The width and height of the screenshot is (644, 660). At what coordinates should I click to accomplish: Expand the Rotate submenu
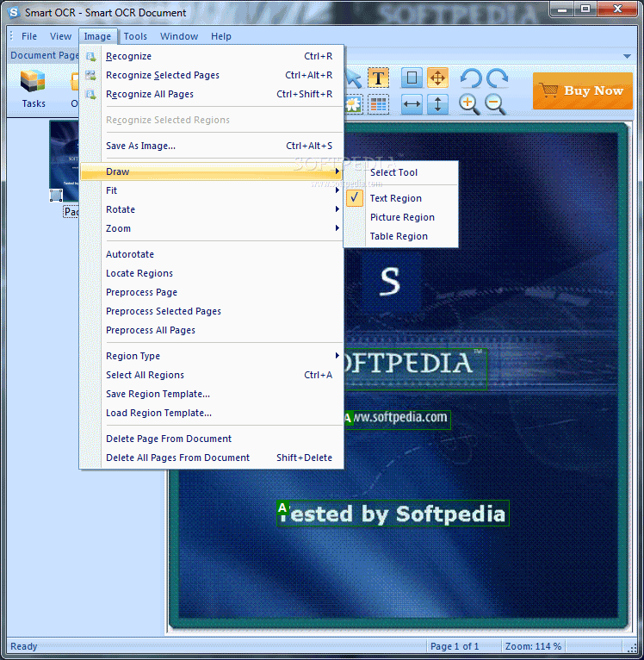(x=211, y=209)
